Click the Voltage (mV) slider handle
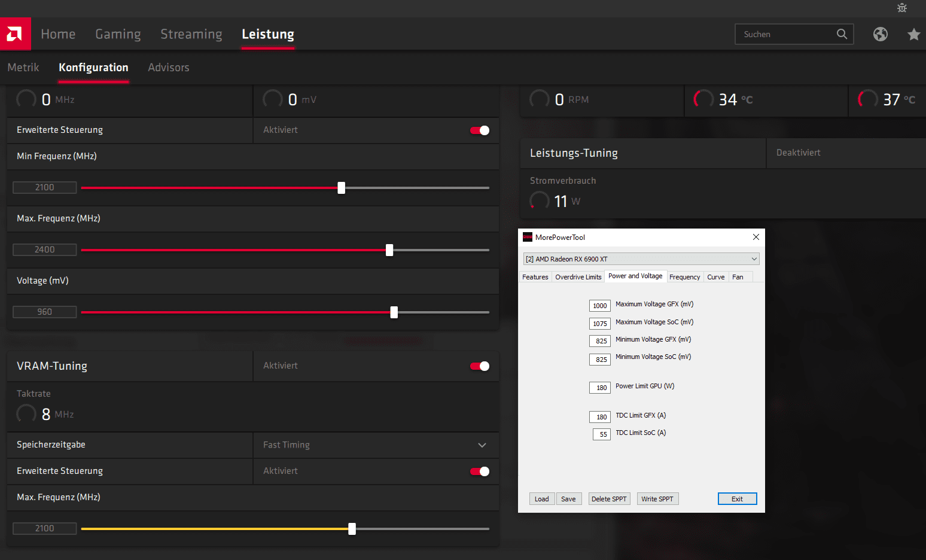Screen dimensions: 926x560 pos(394,312)
